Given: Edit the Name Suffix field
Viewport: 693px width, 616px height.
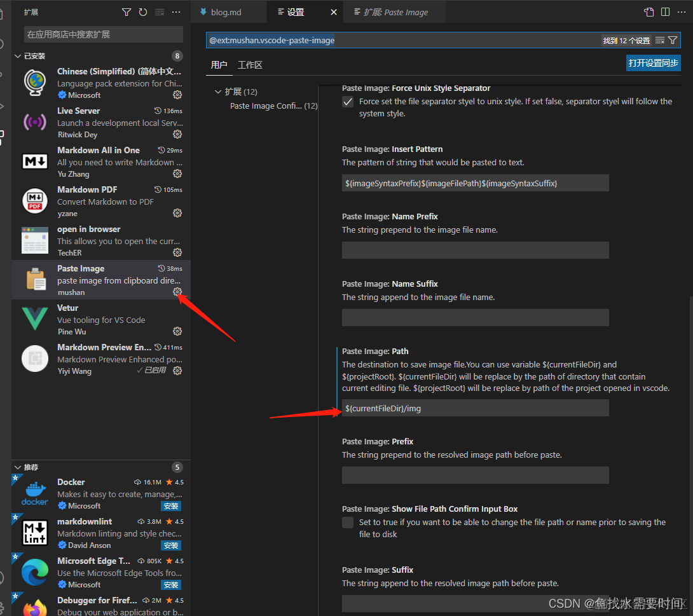Looking at the screenshot, I should point(475,317).
